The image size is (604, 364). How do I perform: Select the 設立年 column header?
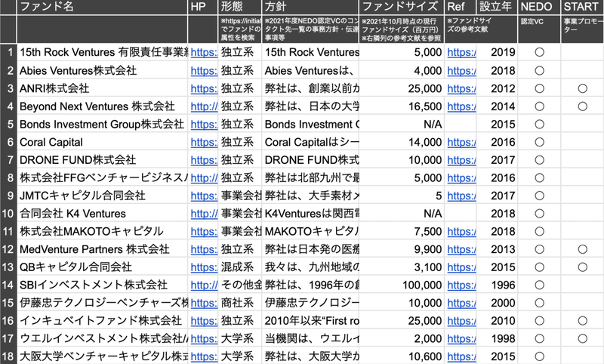tap(497, 7)
